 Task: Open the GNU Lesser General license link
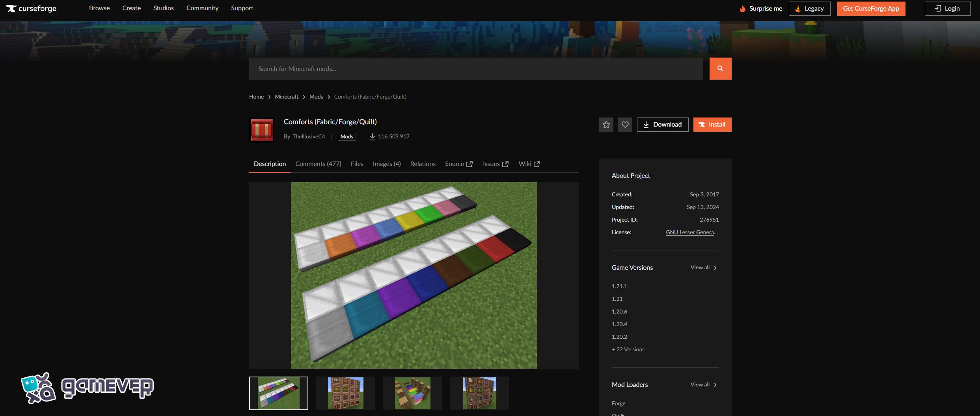click(x=692, y=232)
